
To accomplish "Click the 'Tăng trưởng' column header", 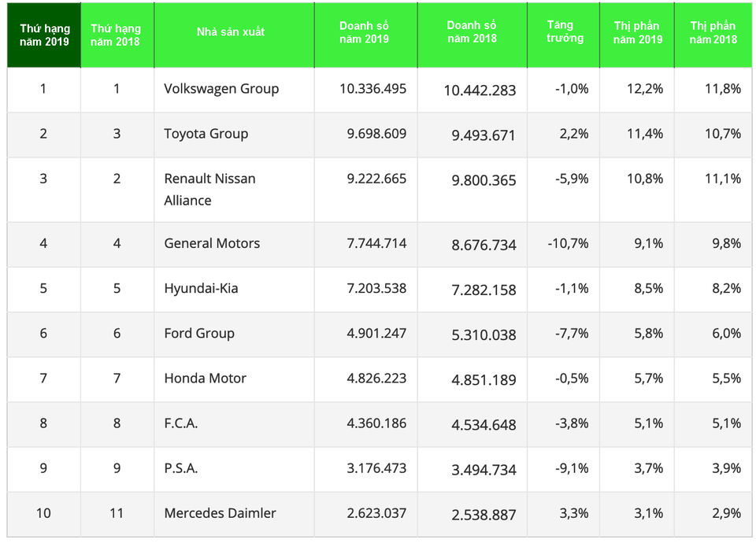I will coord(564,35).
